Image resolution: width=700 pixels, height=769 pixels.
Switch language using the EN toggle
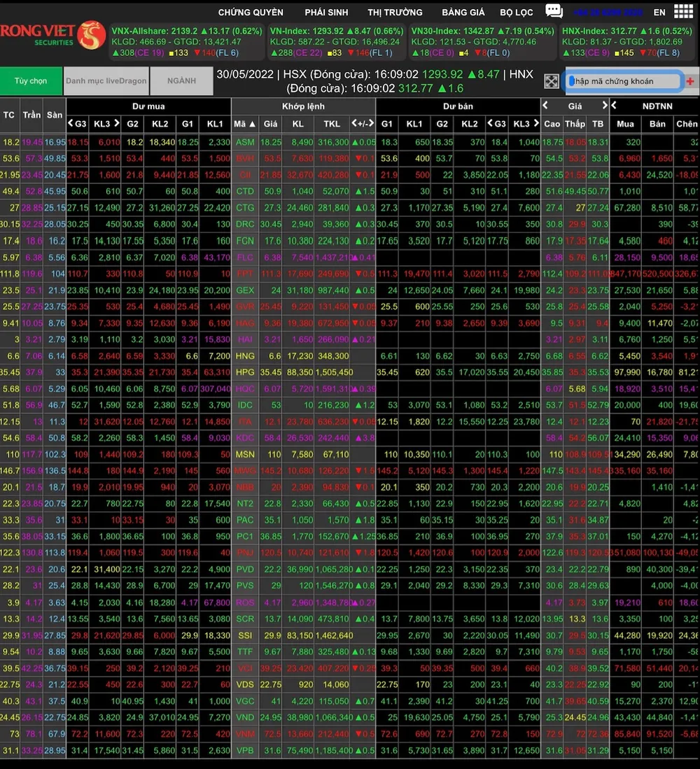(x=659, y=13)
